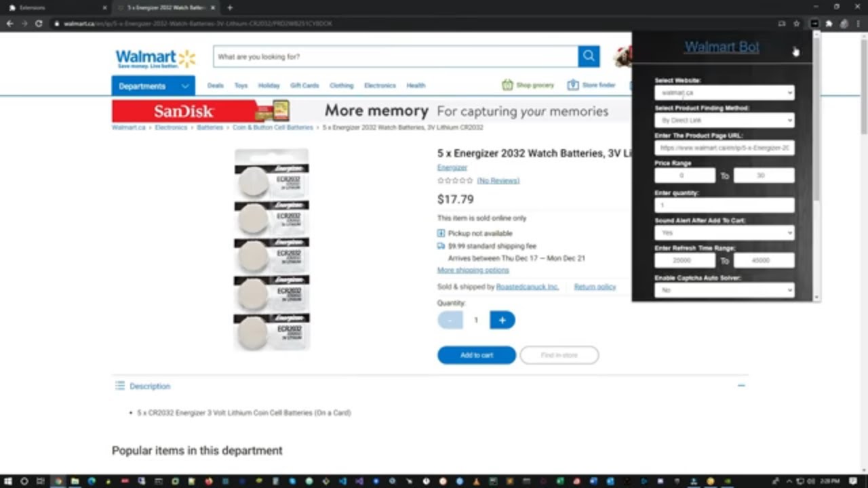Click the browser forward arrow
This screenshot has height=488, width=868.
[x=24, y=24]
